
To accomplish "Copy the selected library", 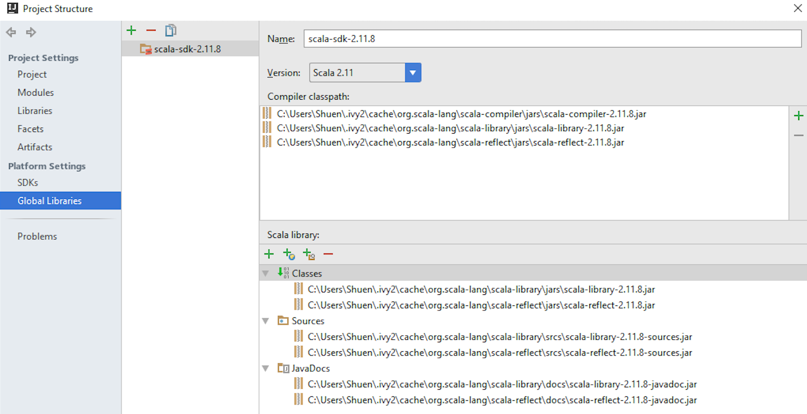I will [170, 30].
